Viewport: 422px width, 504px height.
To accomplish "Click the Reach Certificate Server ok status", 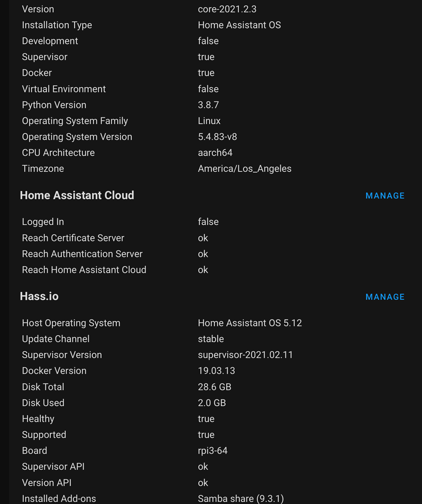I will [203, 238].
